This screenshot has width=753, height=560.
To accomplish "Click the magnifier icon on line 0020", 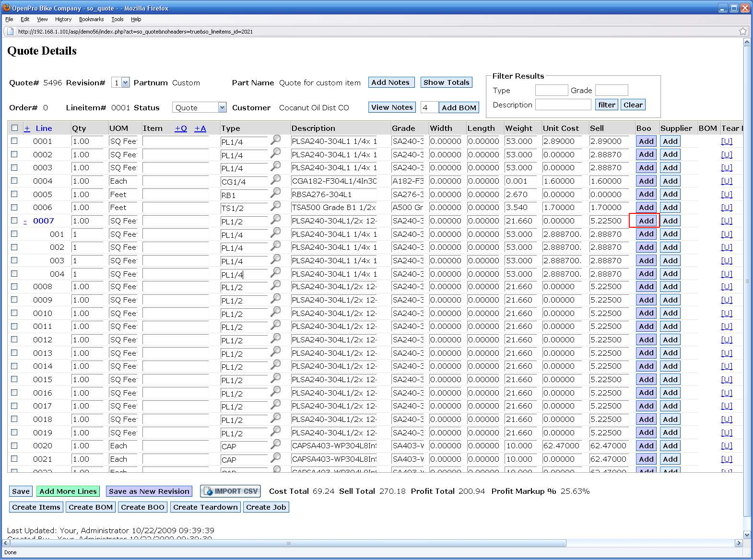I will [276, 444].
